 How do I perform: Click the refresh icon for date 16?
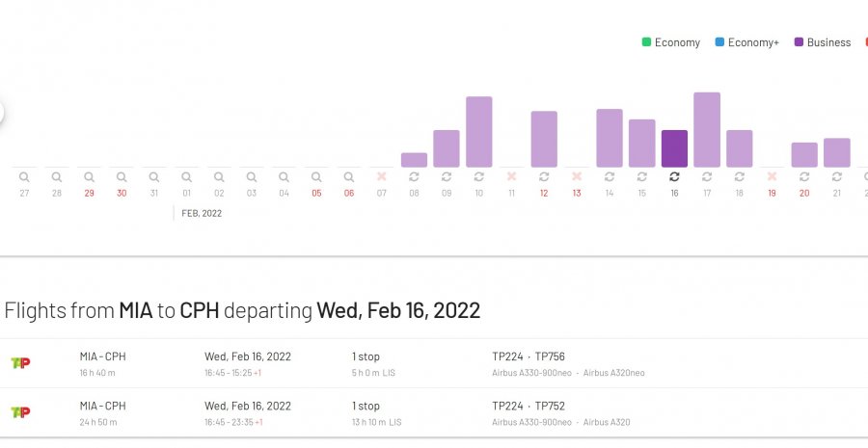point(674,177)
